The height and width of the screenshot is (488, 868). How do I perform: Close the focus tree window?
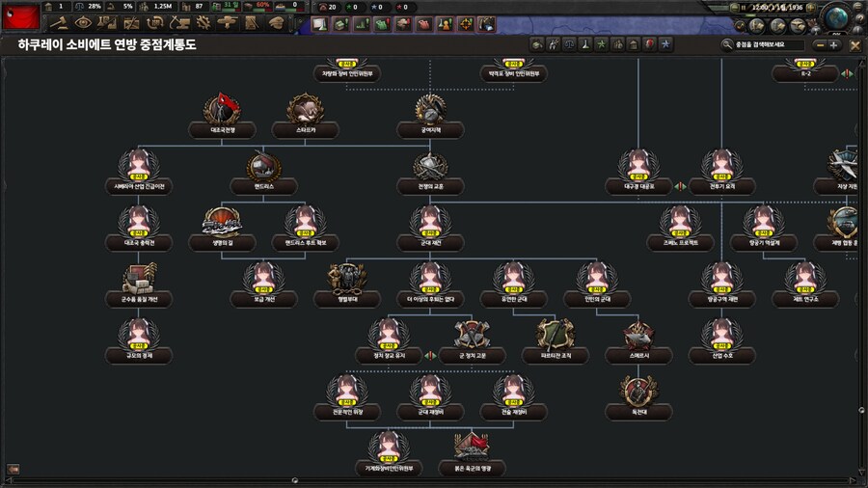tap(854, 44)
